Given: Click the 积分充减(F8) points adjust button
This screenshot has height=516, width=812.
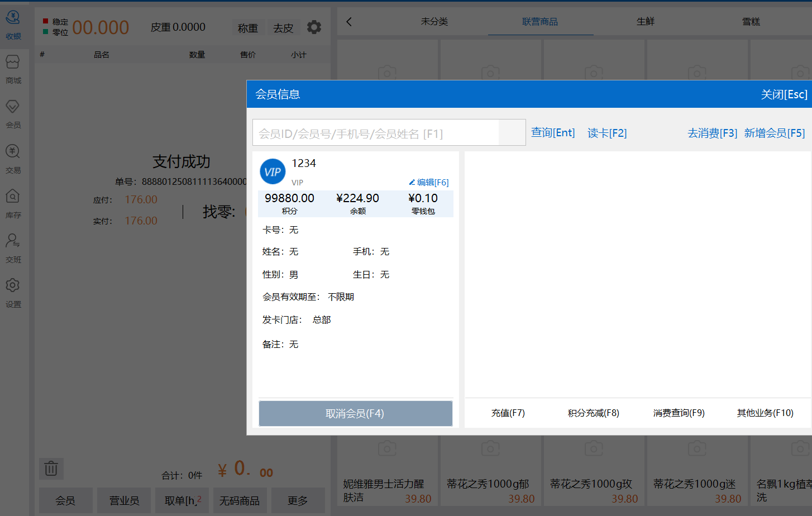Looking at the screenshot, I should coord(594,413).
